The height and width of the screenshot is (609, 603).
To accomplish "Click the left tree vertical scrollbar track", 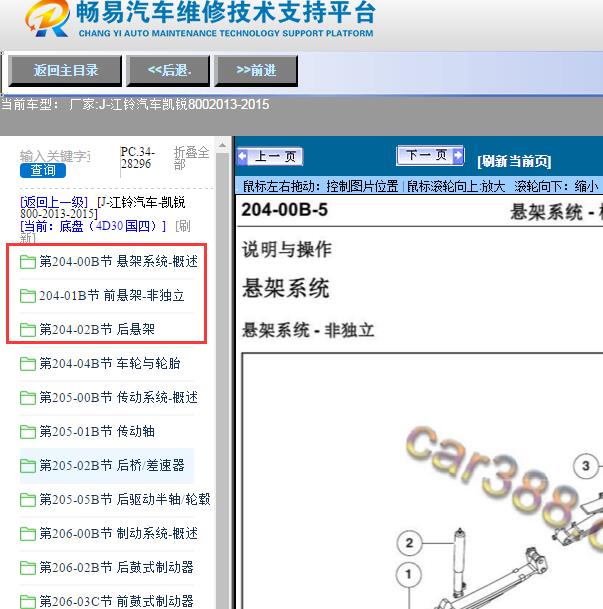I will [x=222, y=381].
